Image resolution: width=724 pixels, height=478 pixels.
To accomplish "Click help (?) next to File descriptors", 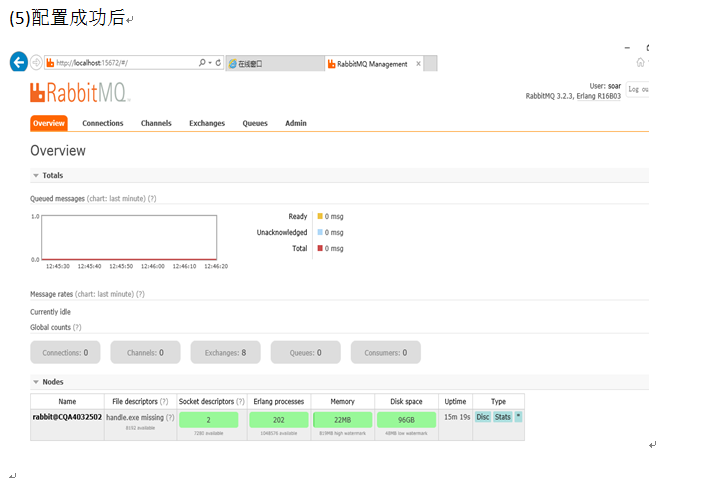I will (164, 402).
